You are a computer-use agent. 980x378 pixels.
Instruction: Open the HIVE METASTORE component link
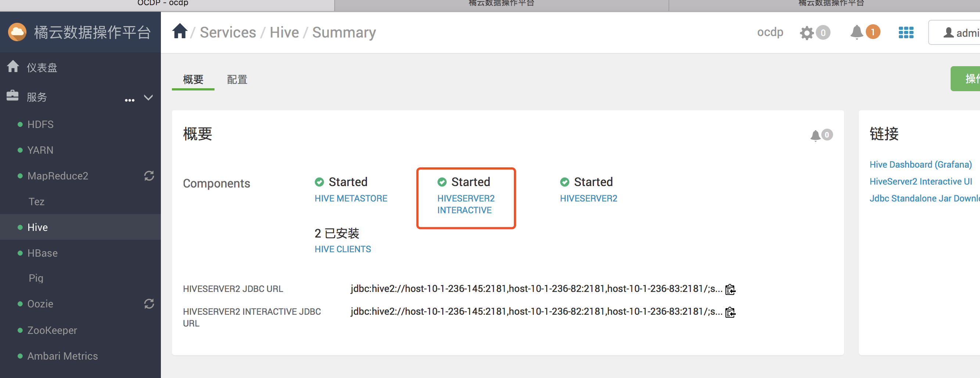pos(351,198)
